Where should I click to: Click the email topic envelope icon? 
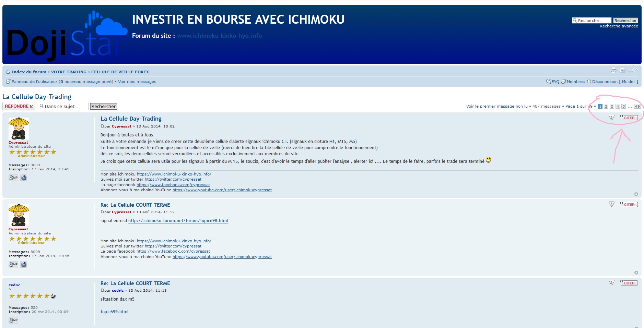pos(623,70)
